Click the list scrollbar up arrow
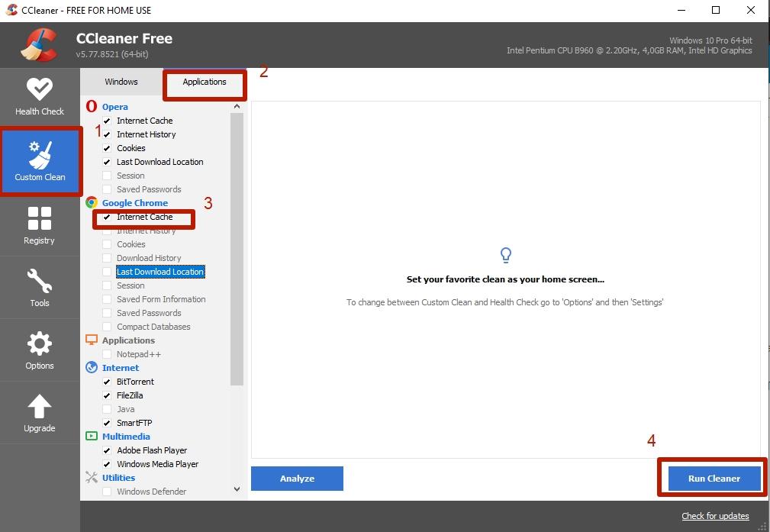 pyautogui.click(x=237, y=107)
